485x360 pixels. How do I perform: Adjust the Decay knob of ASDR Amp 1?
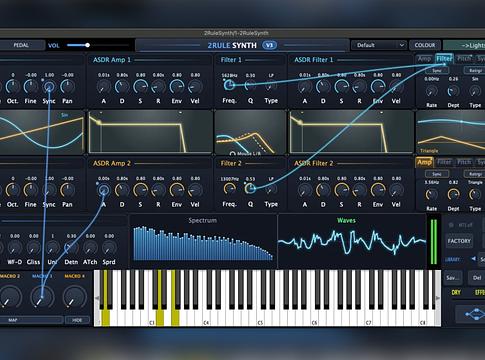[x=122, y=87]
